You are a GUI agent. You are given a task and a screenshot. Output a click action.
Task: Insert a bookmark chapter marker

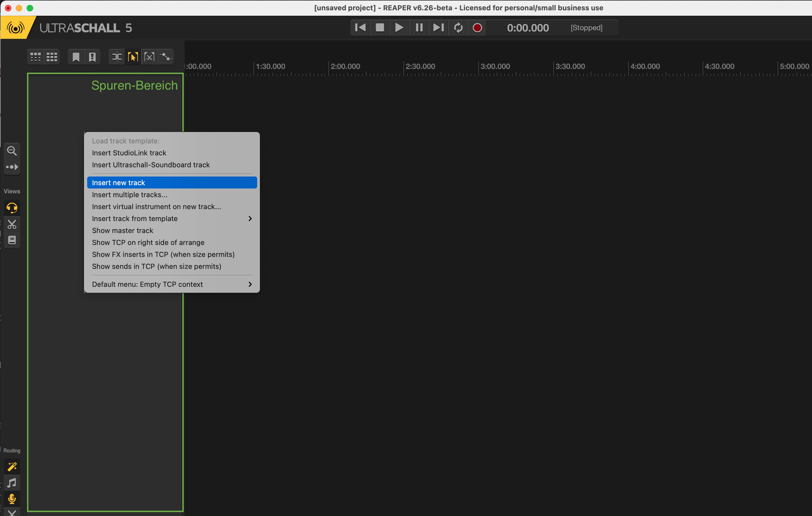click(x=76, y=57)
